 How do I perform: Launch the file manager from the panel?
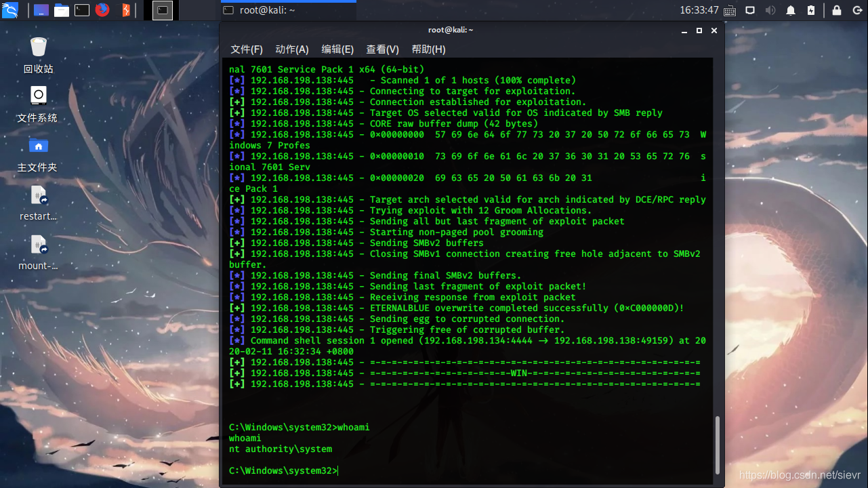point(62,10)
